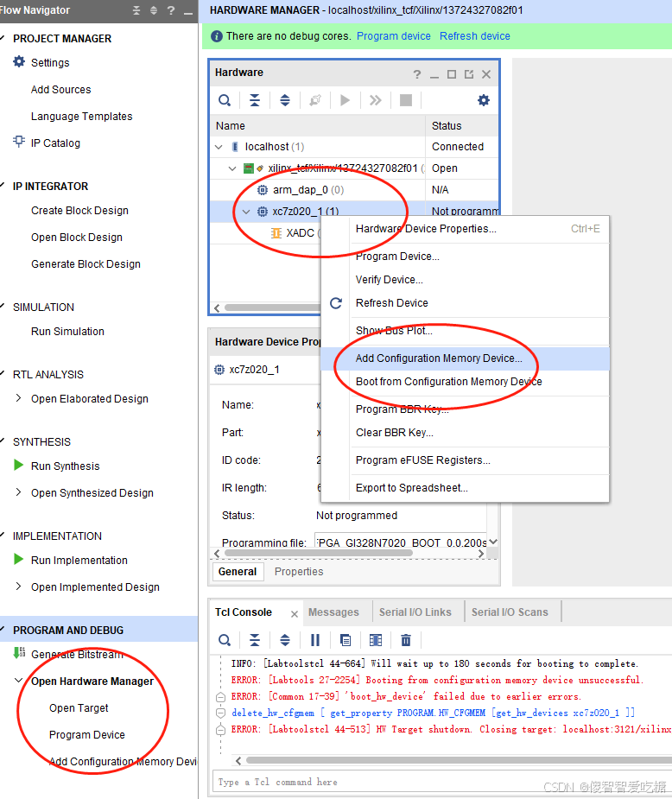
Task: Collapse all Tcl Console messages
Action: pyautogui.click(x=255, y=641)
